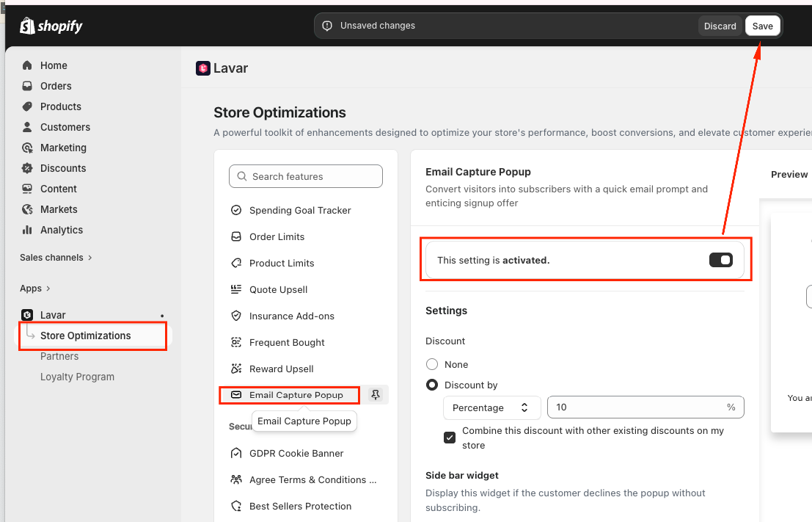Click the Lavar sidebar notification dot
This screenshot has width=812, height=522.
point(162,316)
